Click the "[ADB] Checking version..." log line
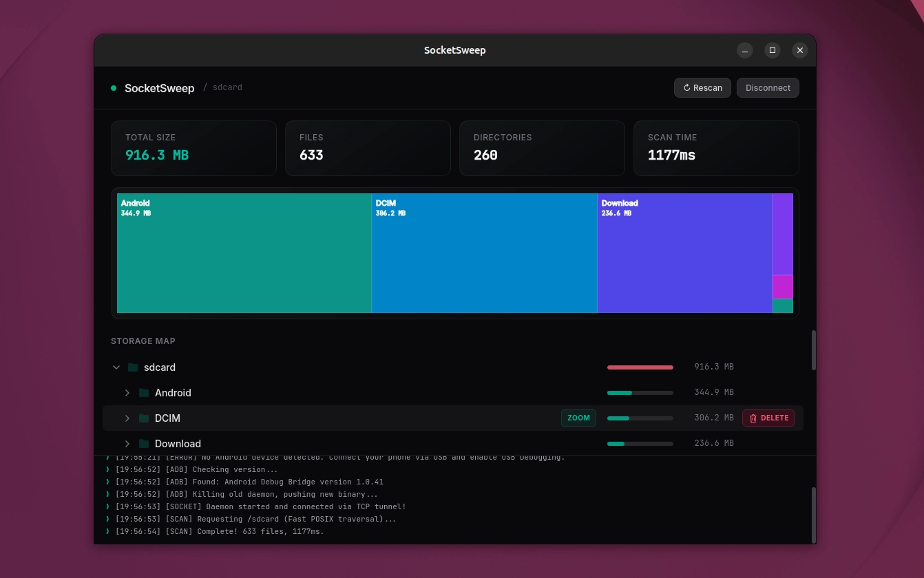This screenshot has width=924, height=578. (196, 470)
